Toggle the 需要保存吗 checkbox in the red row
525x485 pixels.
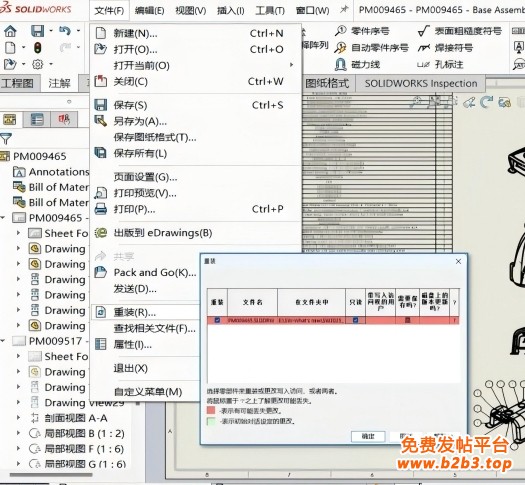(407, 320)
